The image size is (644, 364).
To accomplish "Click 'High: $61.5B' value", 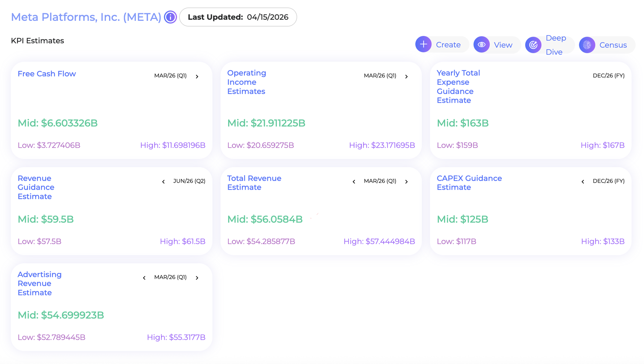I will tap(183, 241).
